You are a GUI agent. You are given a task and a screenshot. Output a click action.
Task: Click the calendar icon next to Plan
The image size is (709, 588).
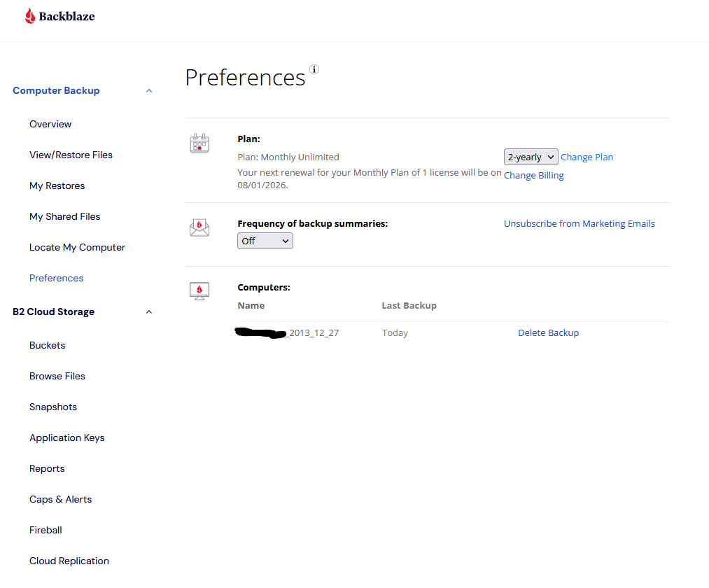click(x=199, y=143)
